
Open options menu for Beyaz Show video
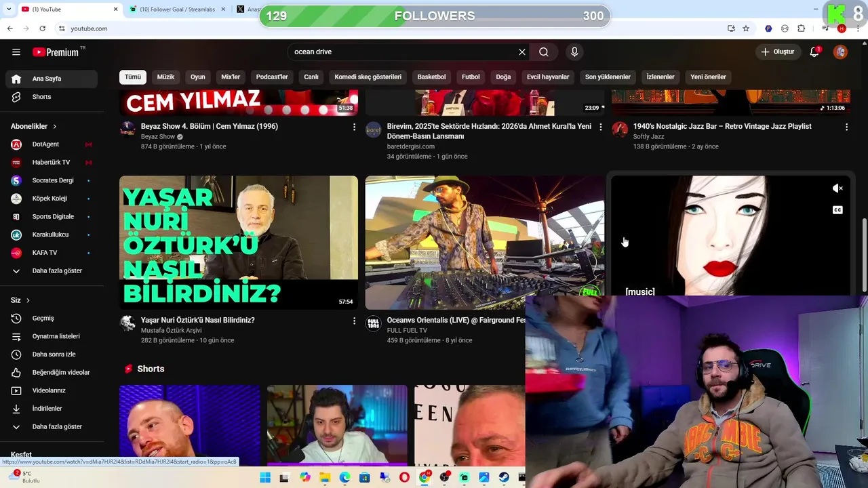[354, 127]
